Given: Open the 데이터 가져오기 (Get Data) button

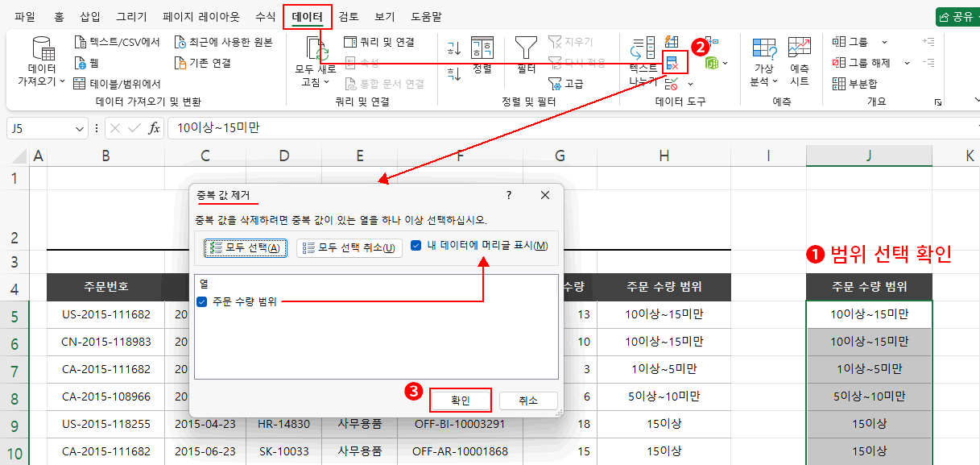Looking at the screenshot, I should pyautogui.click(x=42, y=62).
